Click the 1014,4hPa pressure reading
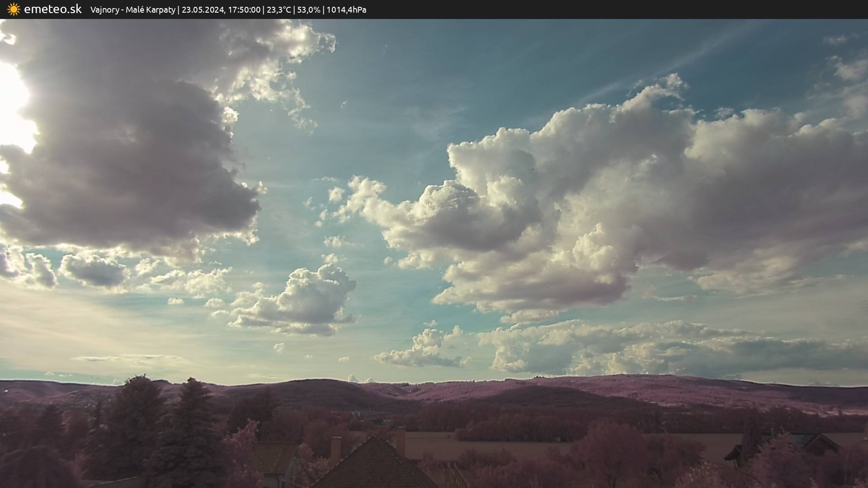The image size is (868, 488). (346, 9)
